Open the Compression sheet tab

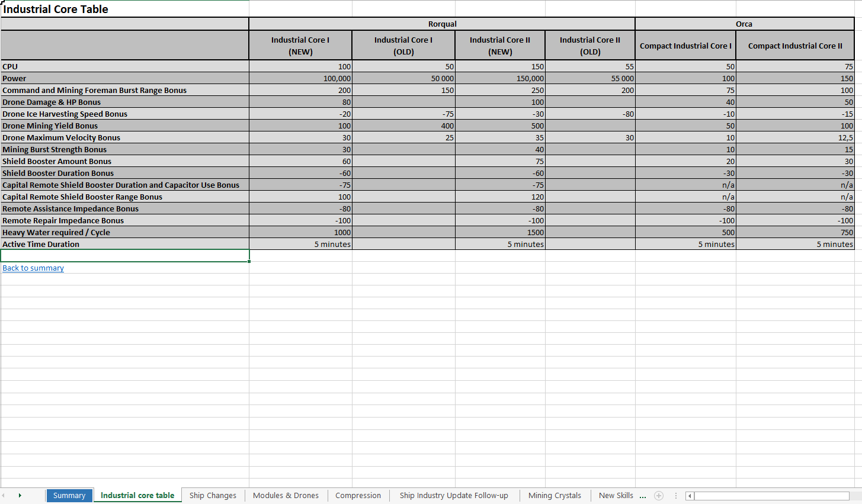358,496
